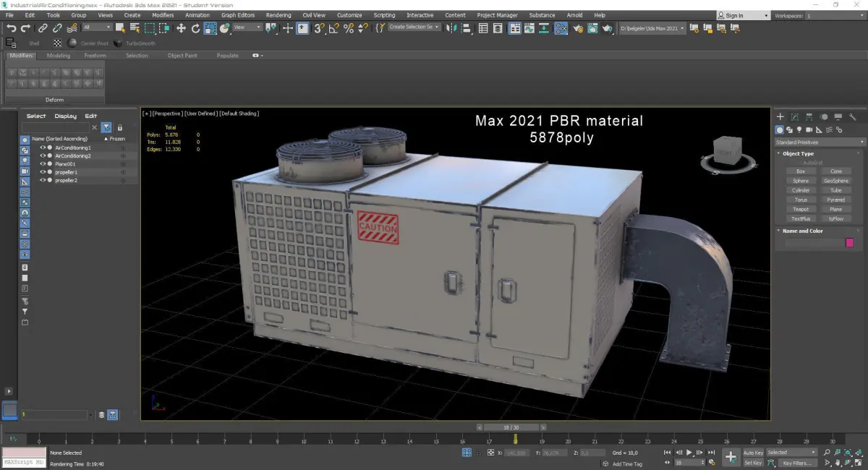
Task: Select AirConditioning2 in scene explorer
Action: [73, 156]
